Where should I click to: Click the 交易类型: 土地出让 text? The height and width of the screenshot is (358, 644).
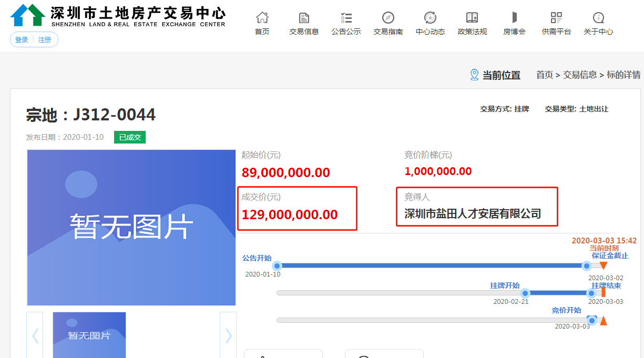[577, 109]
